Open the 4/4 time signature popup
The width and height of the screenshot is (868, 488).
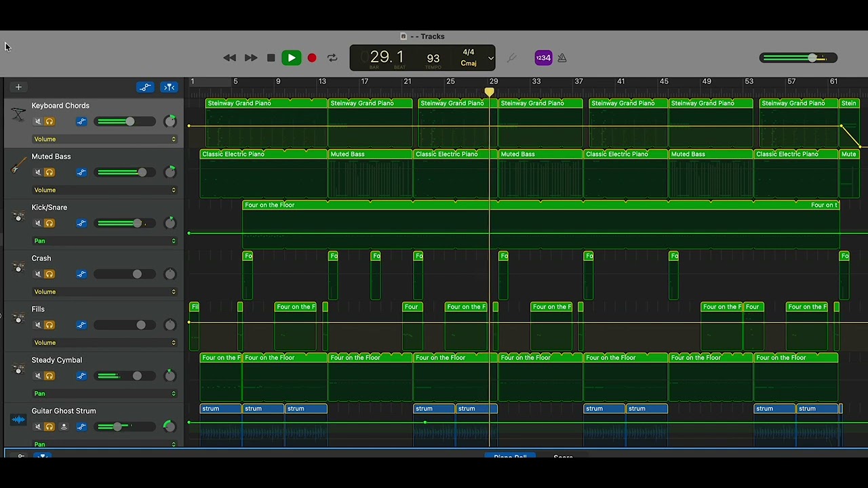click(x=469, y=52)
